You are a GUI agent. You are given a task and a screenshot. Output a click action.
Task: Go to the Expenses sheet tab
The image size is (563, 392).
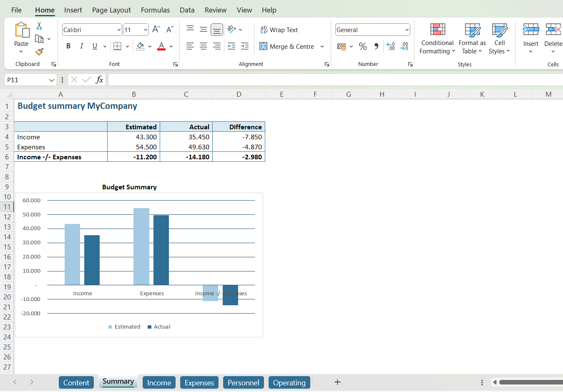point(199,382)
